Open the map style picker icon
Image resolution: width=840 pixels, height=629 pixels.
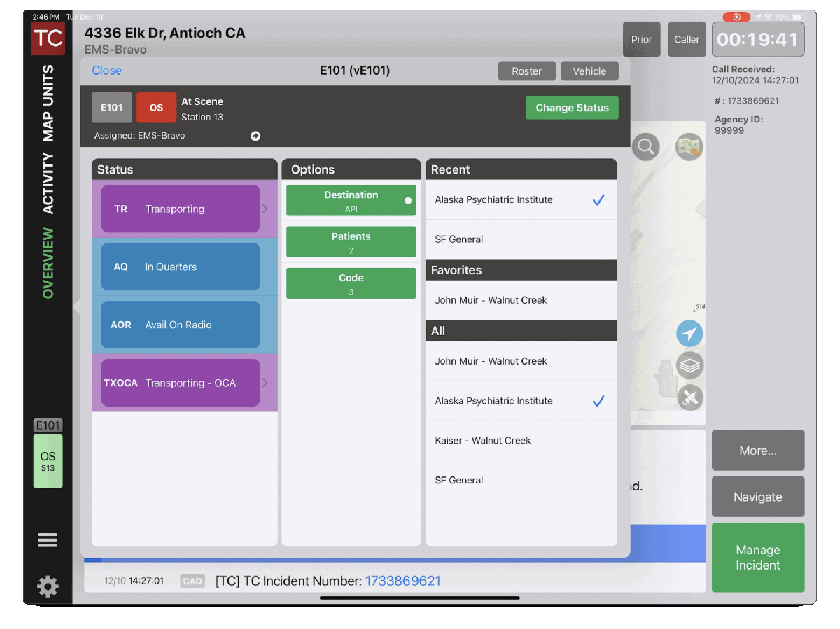coord(688,146)
